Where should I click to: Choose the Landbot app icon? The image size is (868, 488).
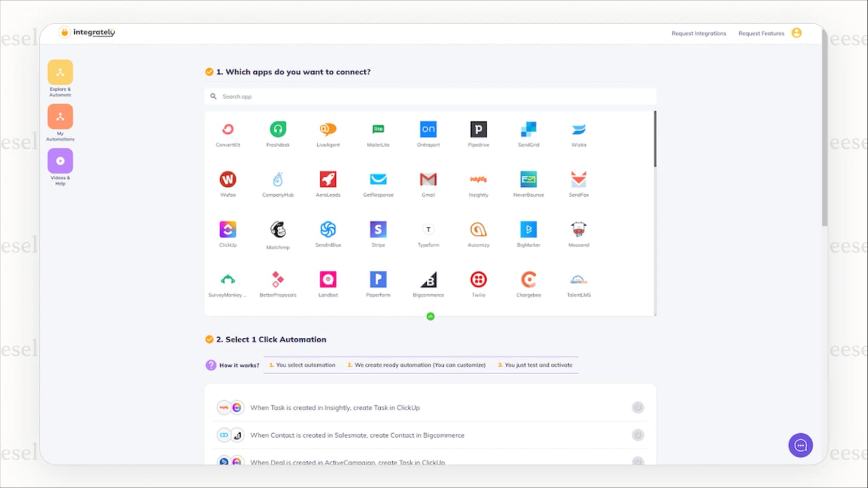click(328, 279)
